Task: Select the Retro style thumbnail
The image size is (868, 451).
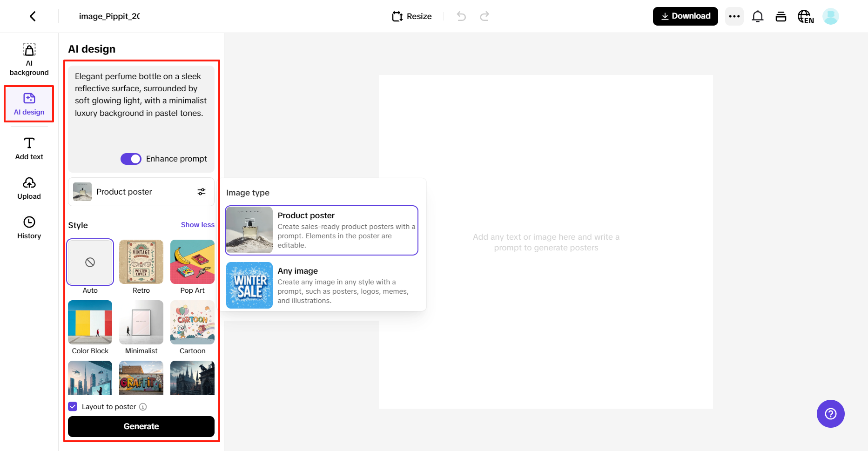Action: click(141, 262)
